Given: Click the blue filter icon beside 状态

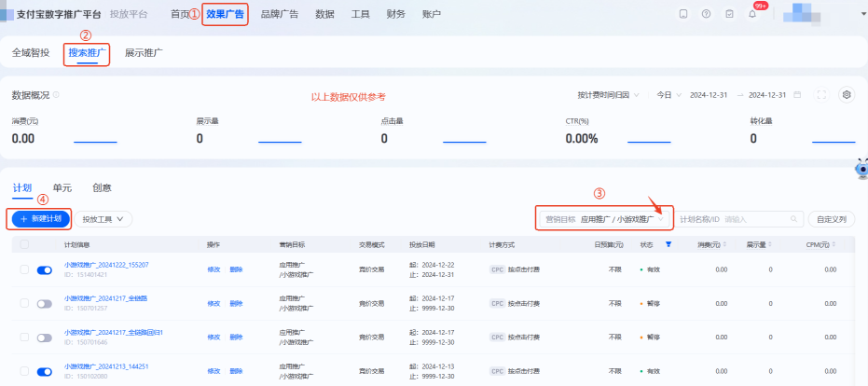Looking at the screenshot, I should (x=668, y=244).
